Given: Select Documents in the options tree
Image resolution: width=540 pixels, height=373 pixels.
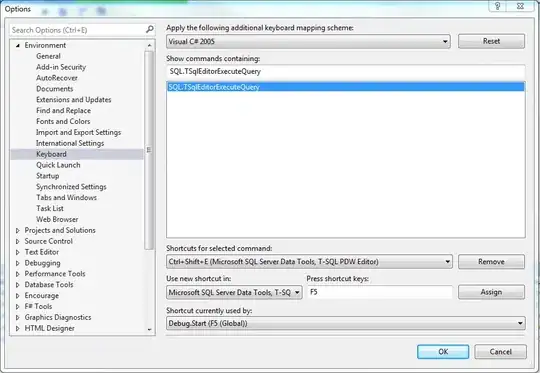Looking at the screenshot, I should pos(55,89).
